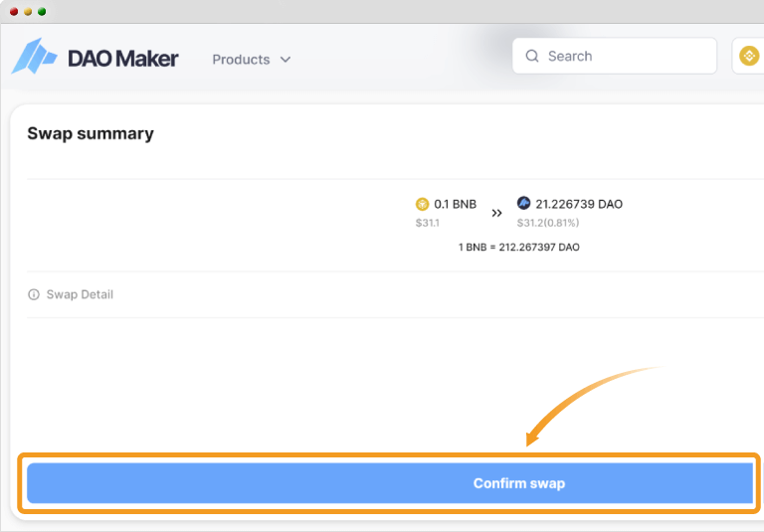Click the DAO Maker logo icon
Image resolution: width=764 pixels, height=532 pixels.
point(34,57)
